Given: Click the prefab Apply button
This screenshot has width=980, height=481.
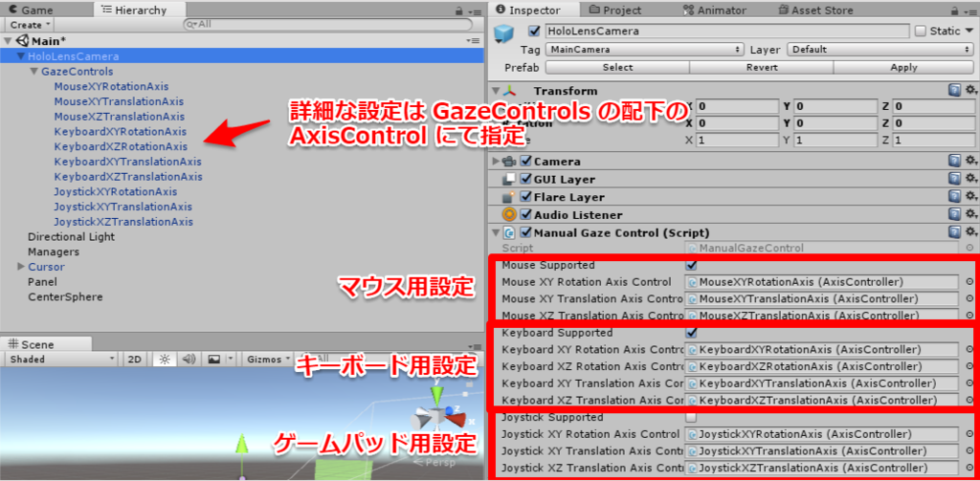Looking at the screenshot, I should 903,68.
